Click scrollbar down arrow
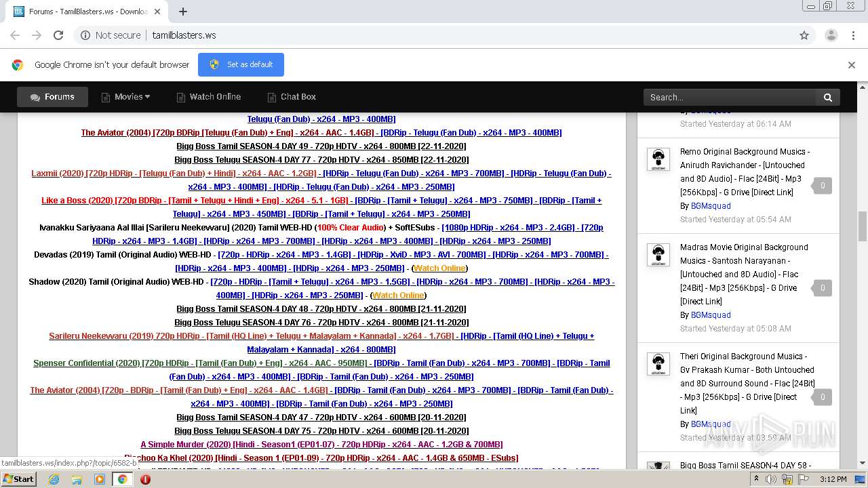The image size is (868, 488). 863,464
